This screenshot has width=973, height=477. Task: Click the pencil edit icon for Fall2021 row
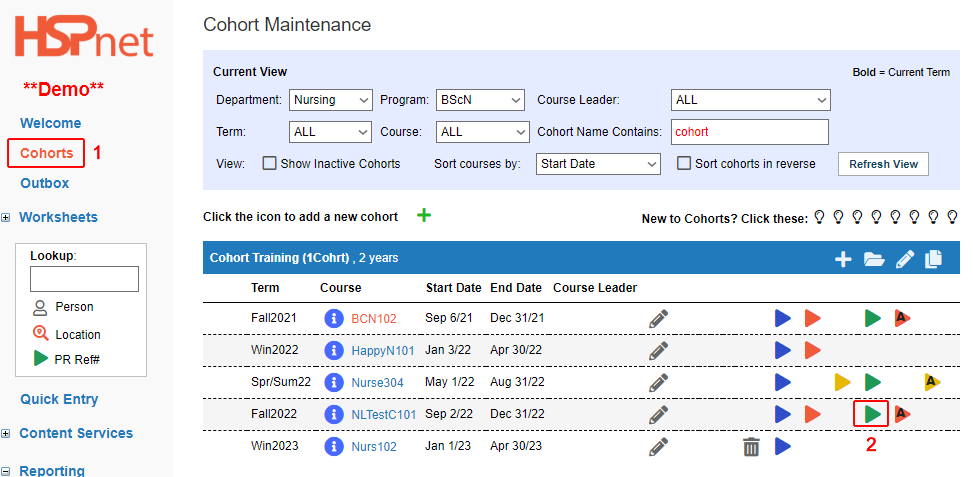[x=658, y=319]
